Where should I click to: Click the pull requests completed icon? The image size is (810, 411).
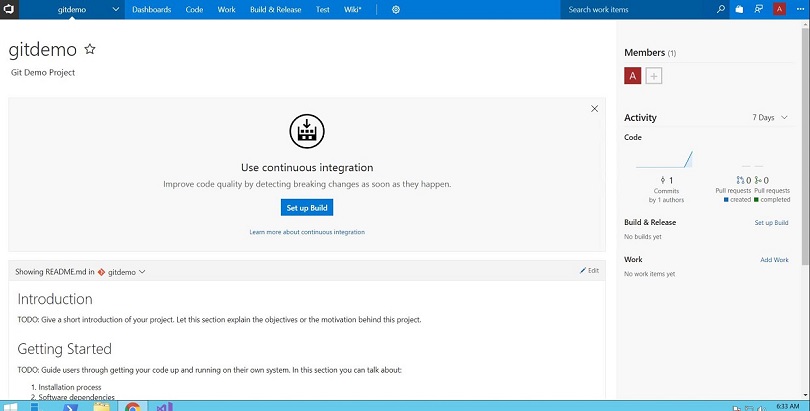pos(758,180)
